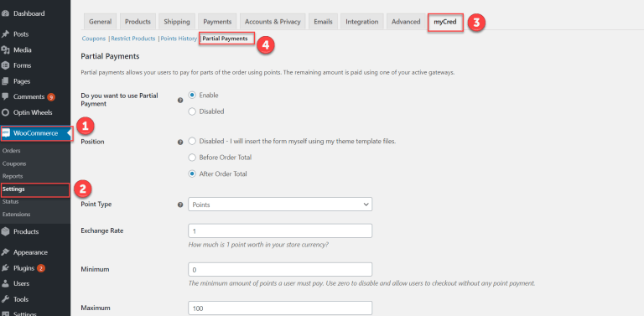This screenshot has height=316, width=644.
Task: Open Reports under WooCommerce menu
Action: 13,177
